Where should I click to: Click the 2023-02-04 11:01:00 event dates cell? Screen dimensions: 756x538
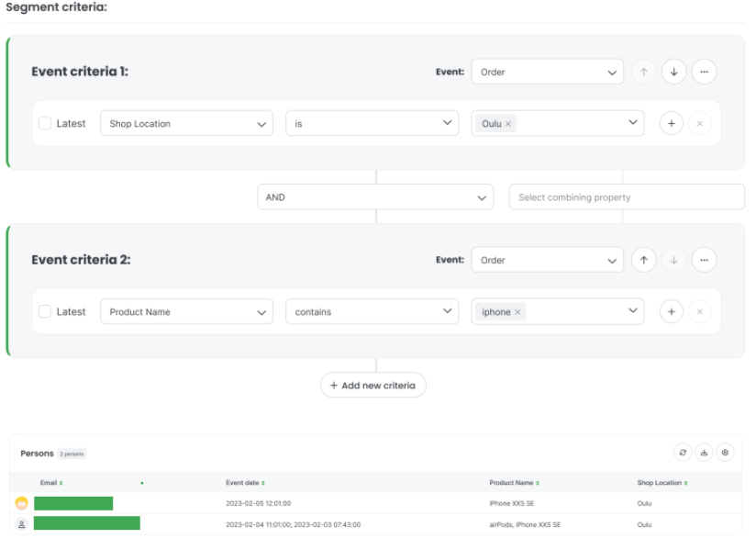tap(294, 524)
